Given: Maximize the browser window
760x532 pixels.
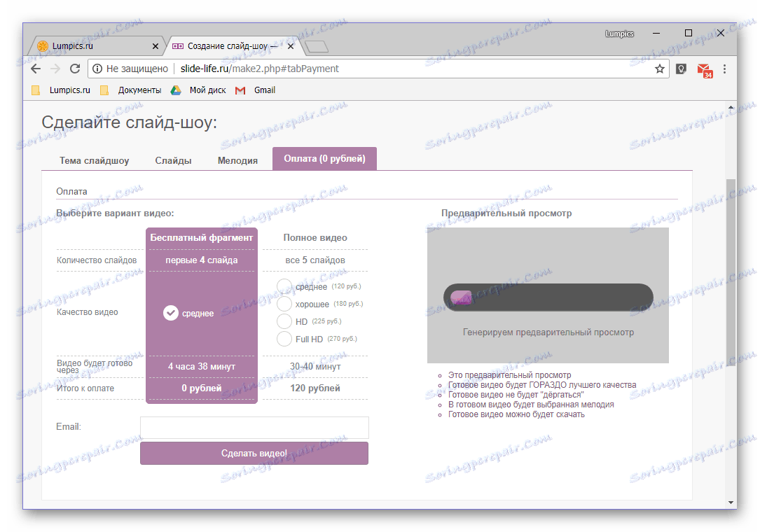Looking at the screenshot, I should click(689, 33).
